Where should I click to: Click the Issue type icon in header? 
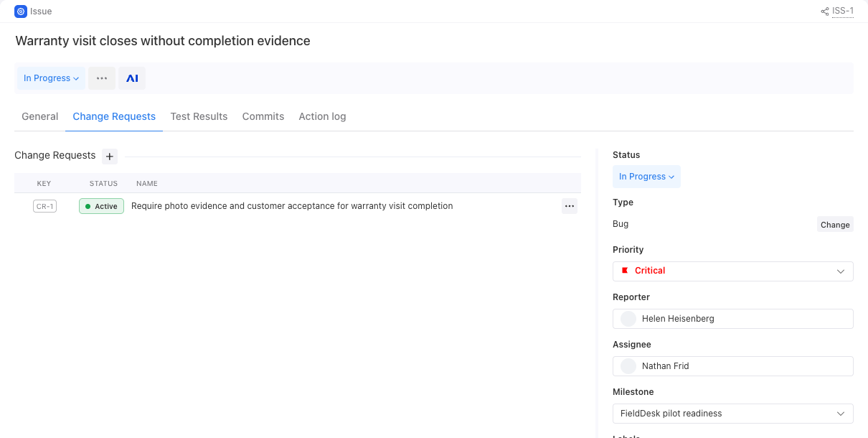(x=21, y=11)
